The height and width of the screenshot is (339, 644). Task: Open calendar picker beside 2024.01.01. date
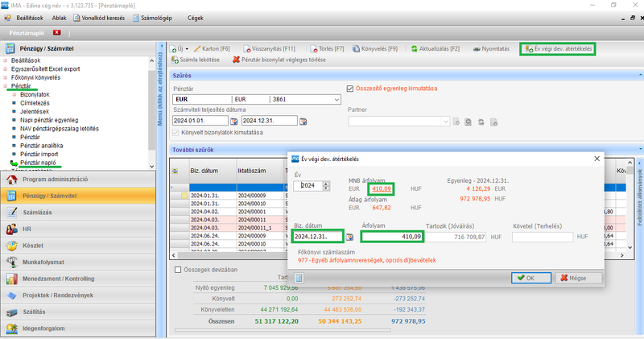pos(233,122)
